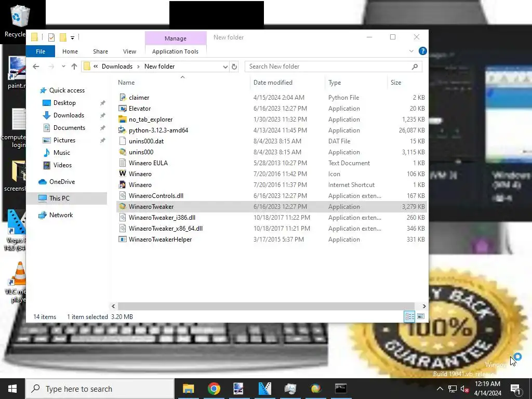
Task: Focus the Search New folder field
Action: 333,66
